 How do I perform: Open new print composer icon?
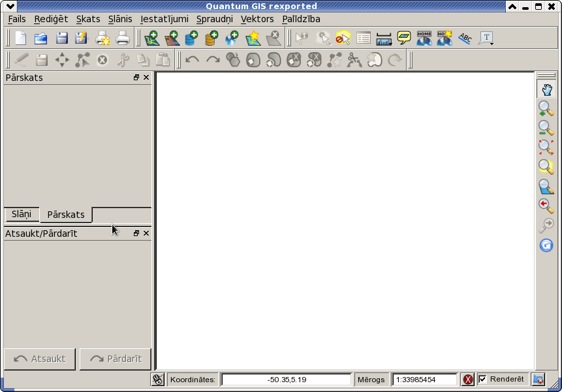(102, 38)
